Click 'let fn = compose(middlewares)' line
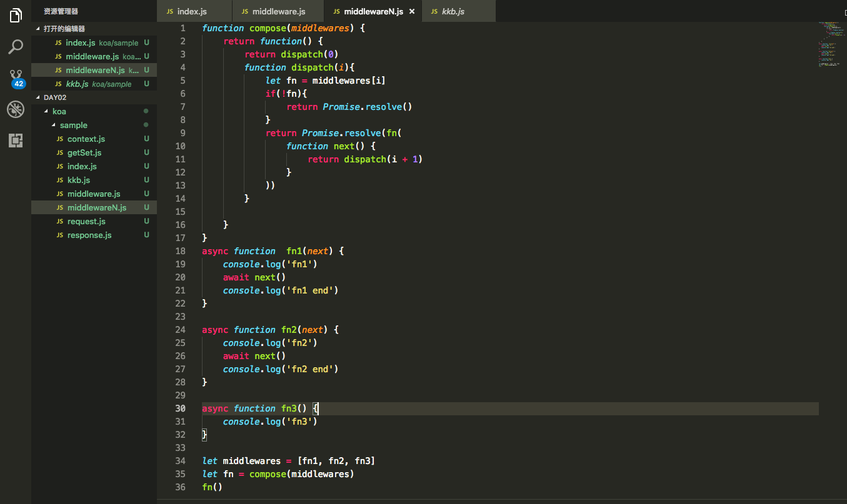The image size is (847, 504). pos(278,474)
